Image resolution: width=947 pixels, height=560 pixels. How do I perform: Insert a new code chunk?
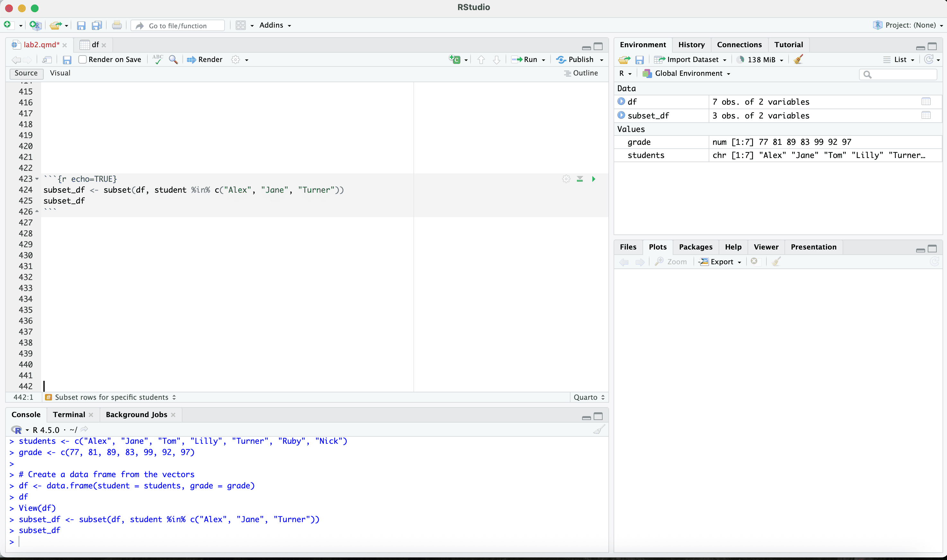point(455,59)
